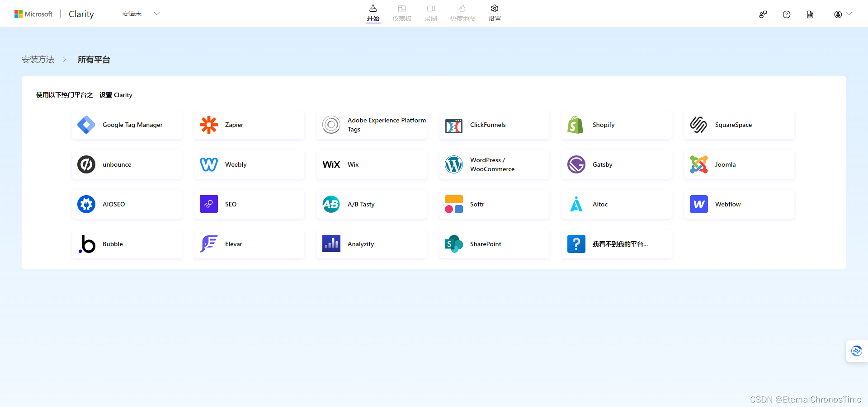Screen dimensions: 868x407
Task: Click the Aitoc blue A icon
Action: (576, 204)
